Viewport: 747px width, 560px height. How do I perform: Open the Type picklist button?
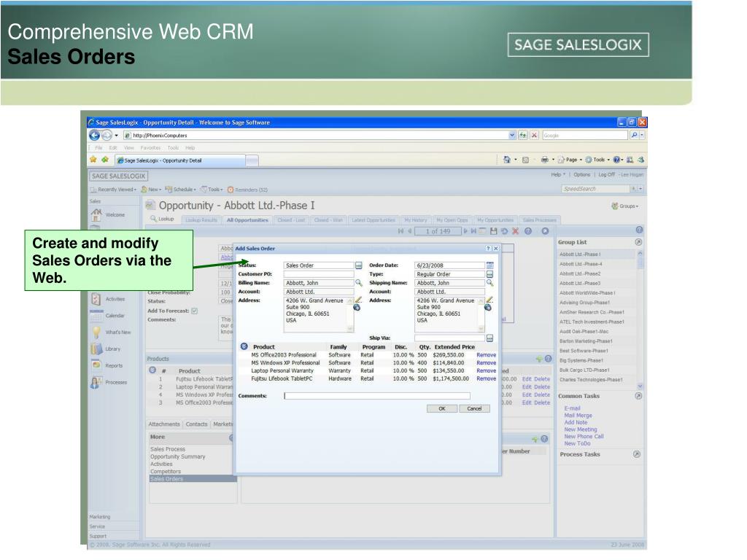point(489,274)
